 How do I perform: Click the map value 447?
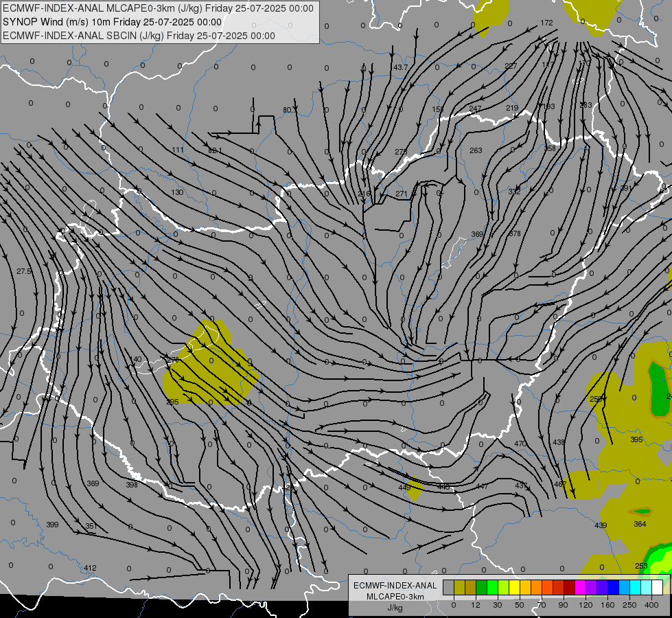pyautogui.click(x=482, y=486)
